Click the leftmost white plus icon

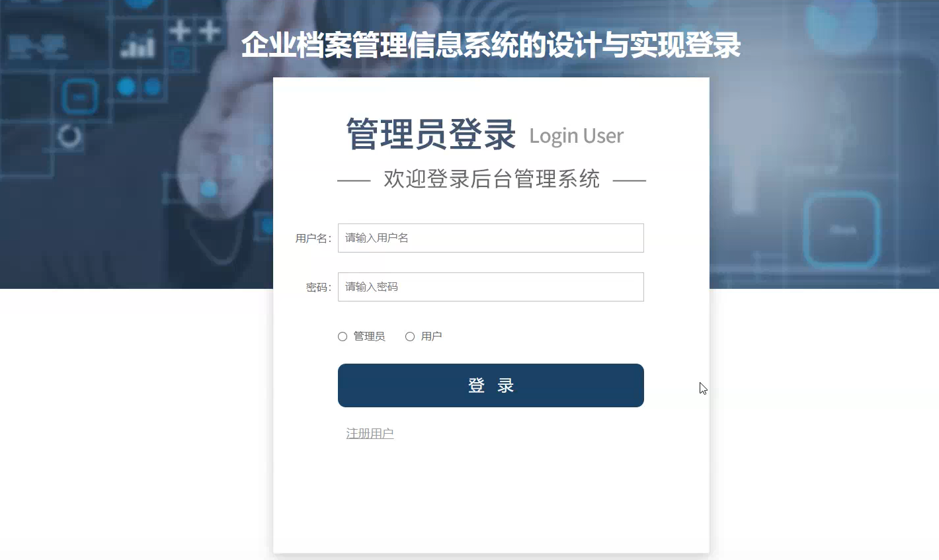(180, 30)
